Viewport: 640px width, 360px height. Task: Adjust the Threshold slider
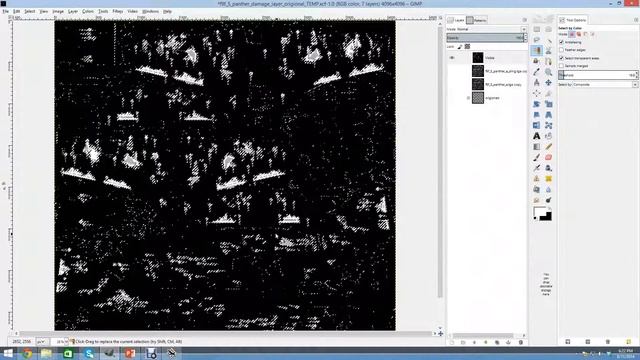pyautogui.click(x=596, y=75)
